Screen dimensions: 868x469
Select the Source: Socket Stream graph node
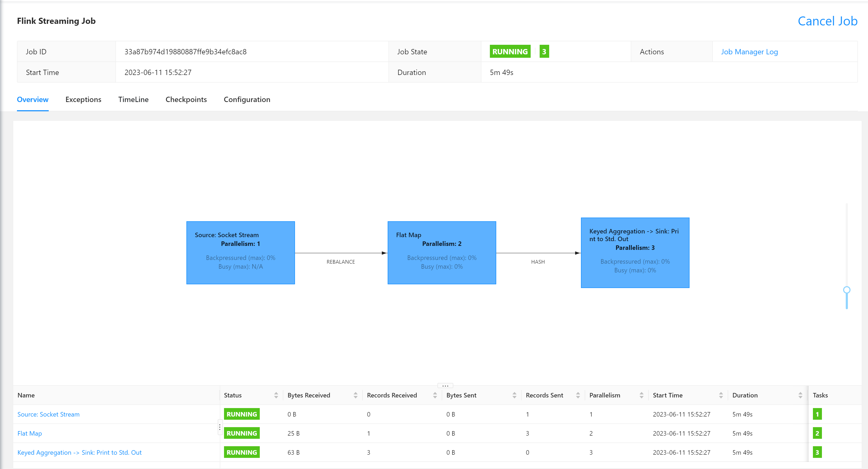(240, 253)
